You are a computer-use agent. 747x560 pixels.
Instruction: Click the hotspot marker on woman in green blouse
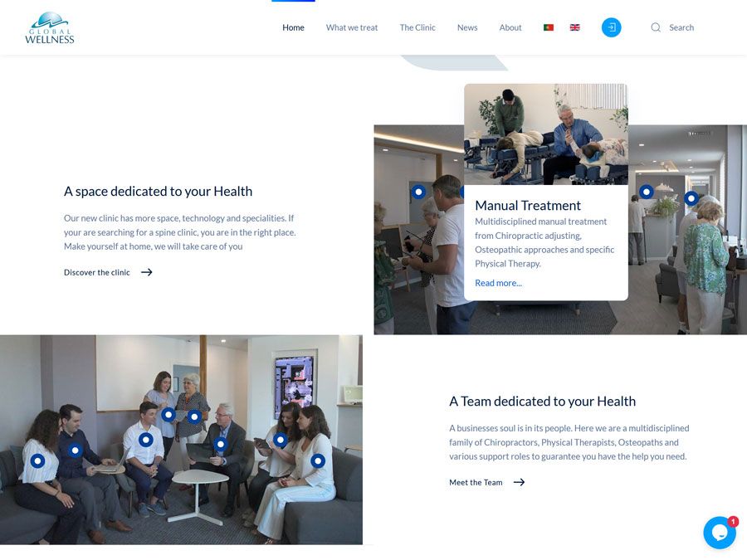[x=691, y=198]
